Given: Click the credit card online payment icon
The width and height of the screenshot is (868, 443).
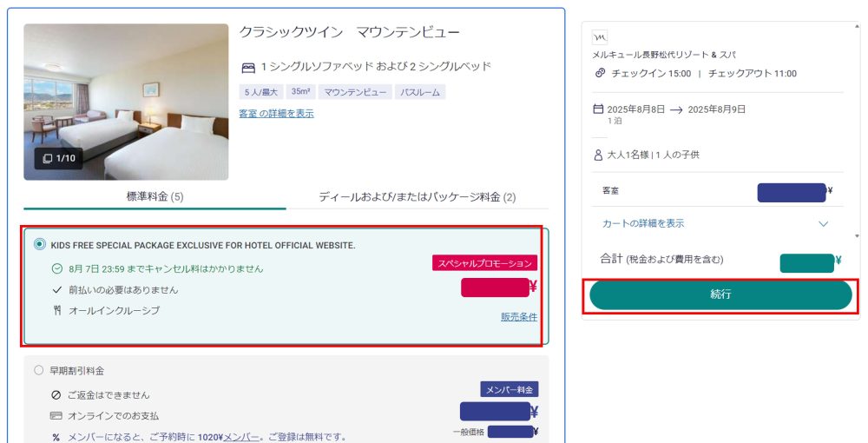Looking at the screenshot, I should coord(56,416).
